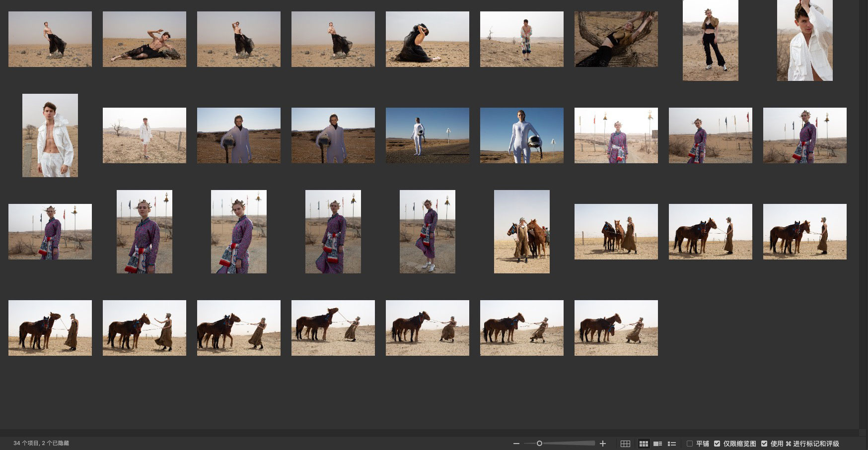Switch to details view icon
The image size is (868, 450).
click(657, 444)
